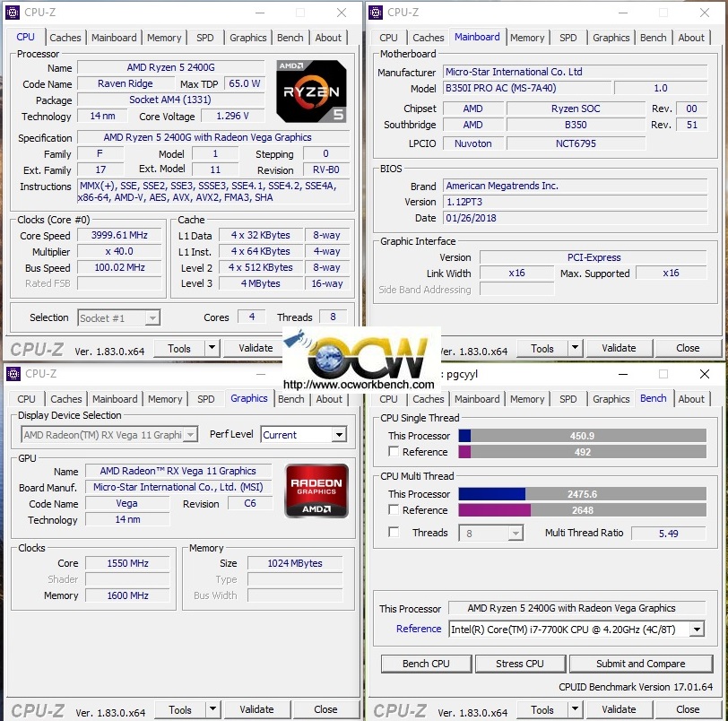
Task: Click the Code Name Raven Ridge value
Action: click(x=125, y=83)
